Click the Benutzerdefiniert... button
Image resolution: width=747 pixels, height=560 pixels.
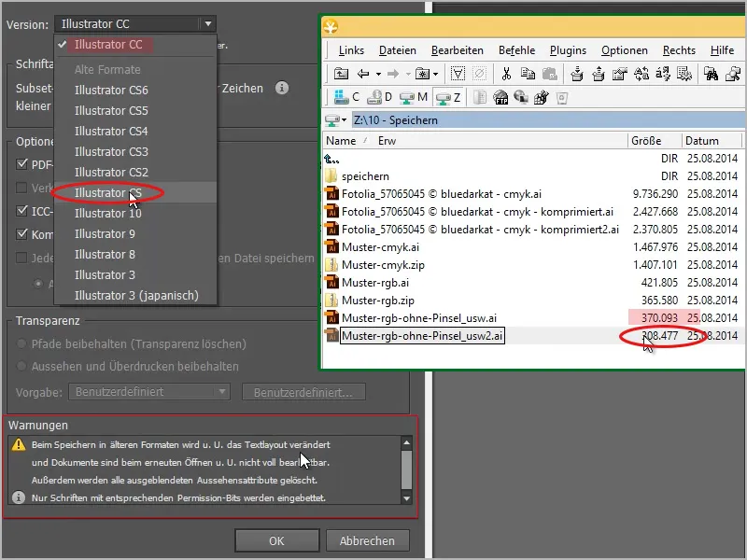(x=303, y=392)
